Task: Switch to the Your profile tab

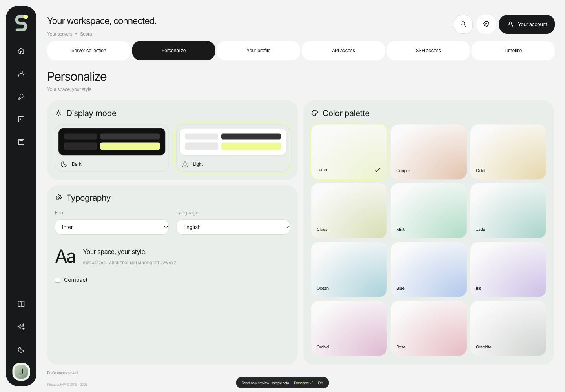Action: click(259, 51)
